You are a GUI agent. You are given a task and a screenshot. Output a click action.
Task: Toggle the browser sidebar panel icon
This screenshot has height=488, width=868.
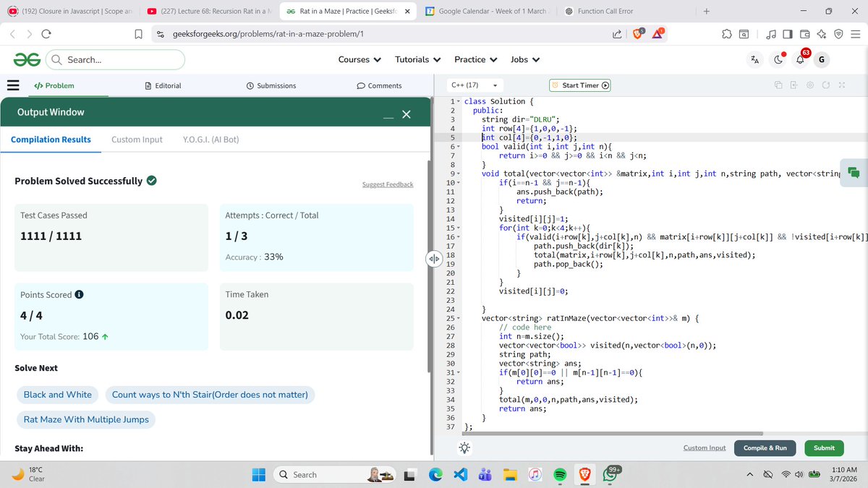coord(788,34)
